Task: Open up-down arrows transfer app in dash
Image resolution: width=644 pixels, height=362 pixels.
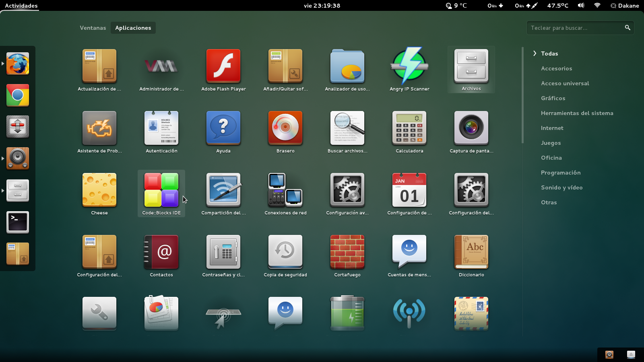Action: pyautogui.click(x=18, y=127)
